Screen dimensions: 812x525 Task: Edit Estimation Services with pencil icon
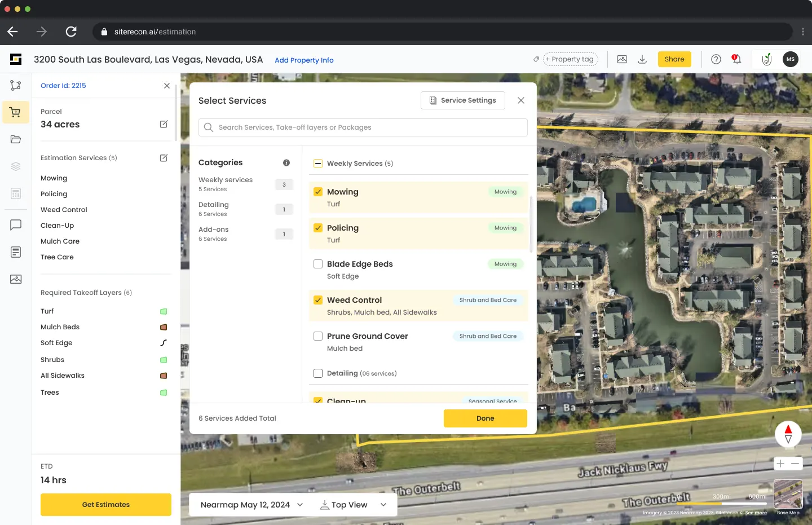click(164, 158)
